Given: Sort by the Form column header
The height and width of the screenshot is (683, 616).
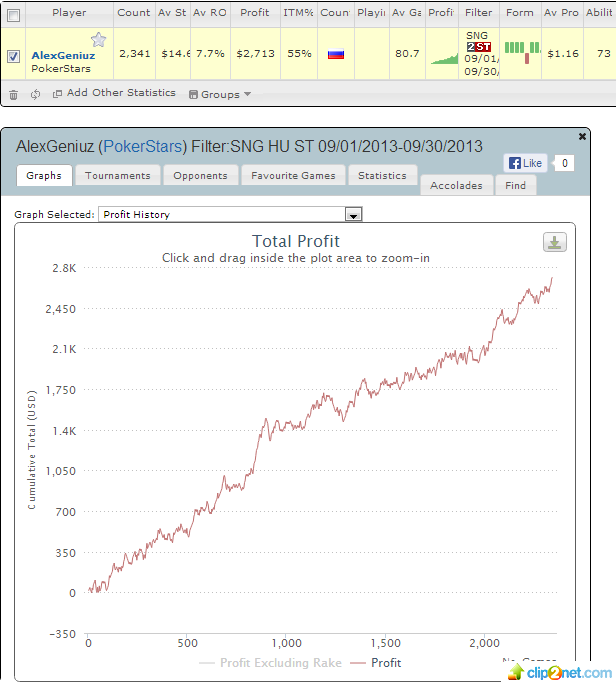Looking at the screenshot, I should coord(520,13).
